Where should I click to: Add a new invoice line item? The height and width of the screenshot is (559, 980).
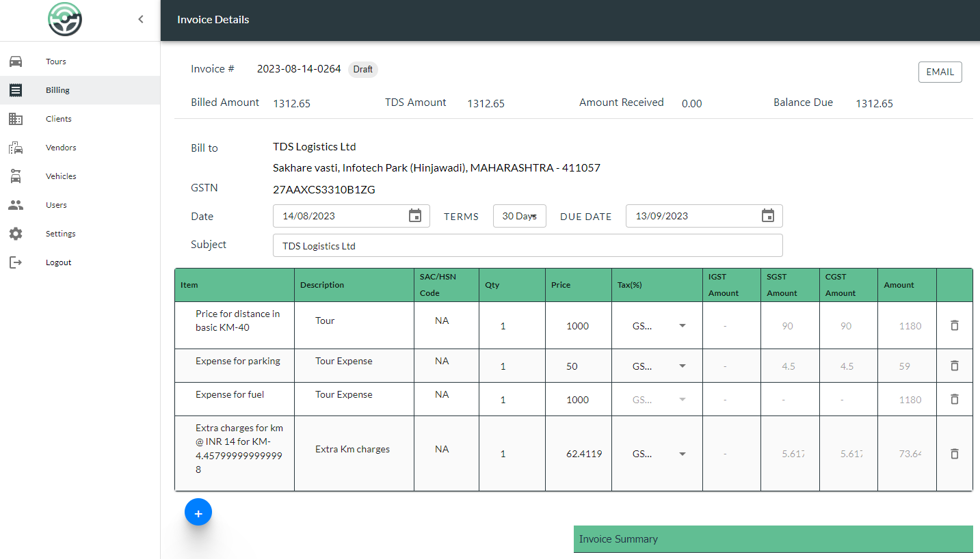point(198,513)
